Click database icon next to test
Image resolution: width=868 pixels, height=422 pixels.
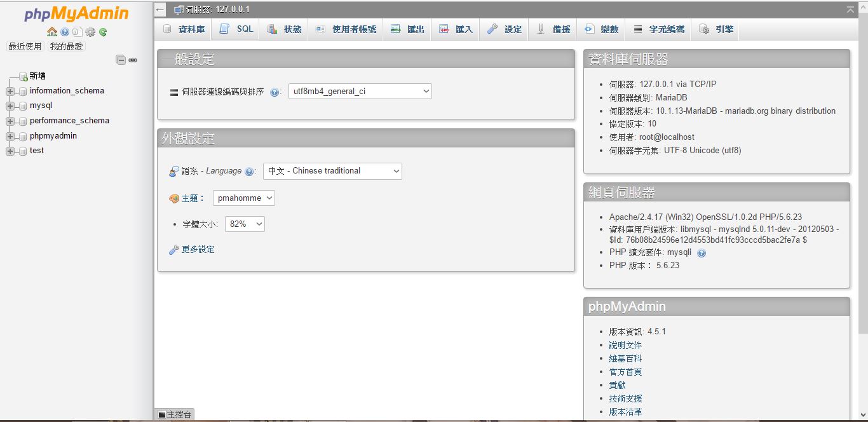coord(23,151)
